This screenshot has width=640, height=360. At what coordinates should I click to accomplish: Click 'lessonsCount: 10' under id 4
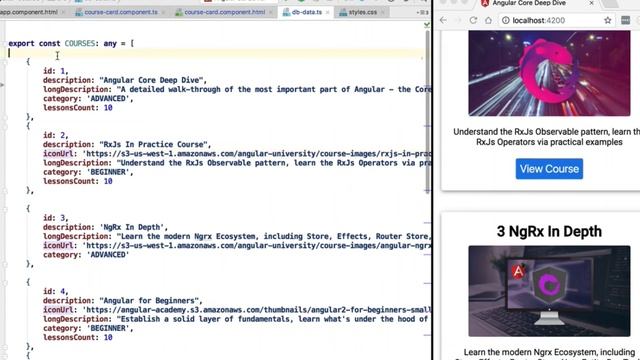click(x=78, y=338)
